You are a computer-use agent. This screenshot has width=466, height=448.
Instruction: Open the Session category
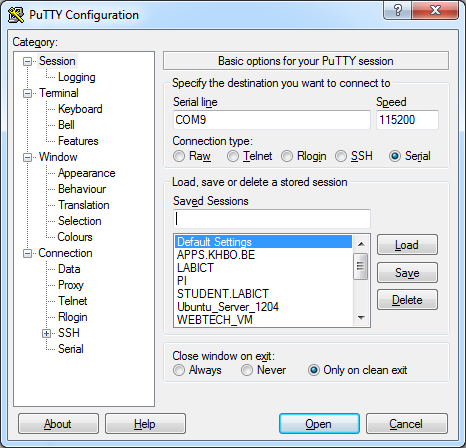57,61
